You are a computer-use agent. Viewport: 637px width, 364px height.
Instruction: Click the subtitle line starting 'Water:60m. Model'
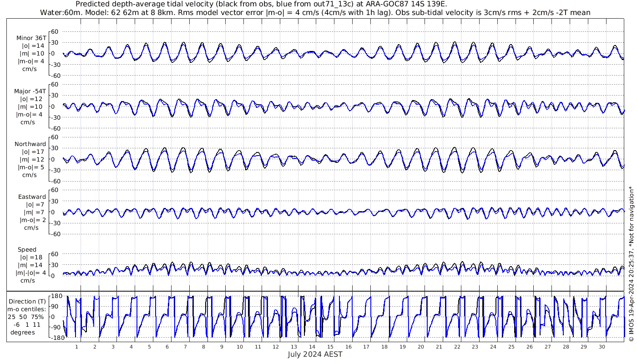[x=315, y=12]
